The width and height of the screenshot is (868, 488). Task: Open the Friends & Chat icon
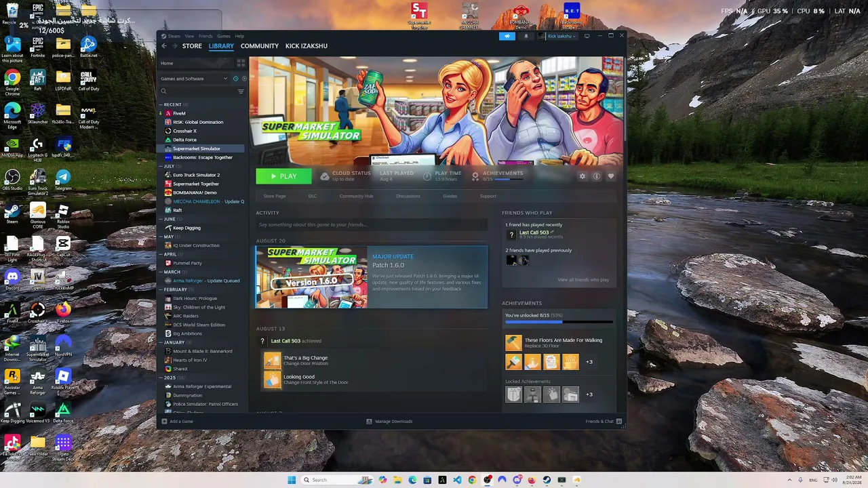[x=619, y=422]
